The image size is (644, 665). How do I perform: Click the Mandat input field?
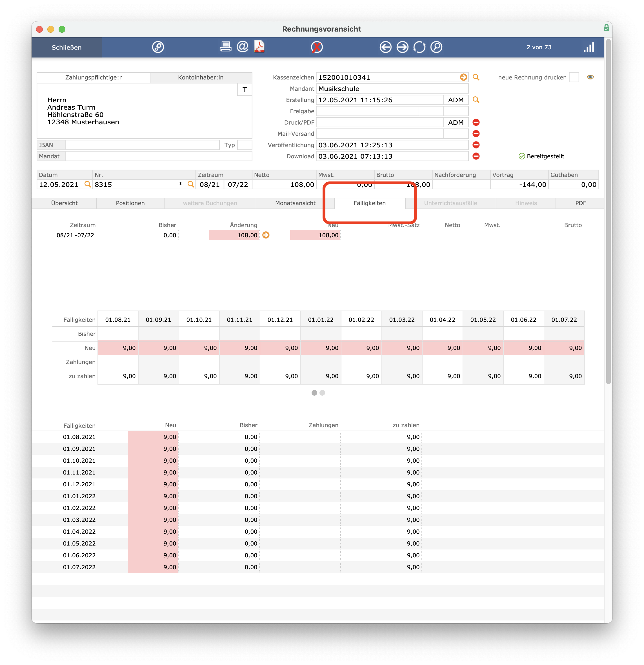coord(159,156)
